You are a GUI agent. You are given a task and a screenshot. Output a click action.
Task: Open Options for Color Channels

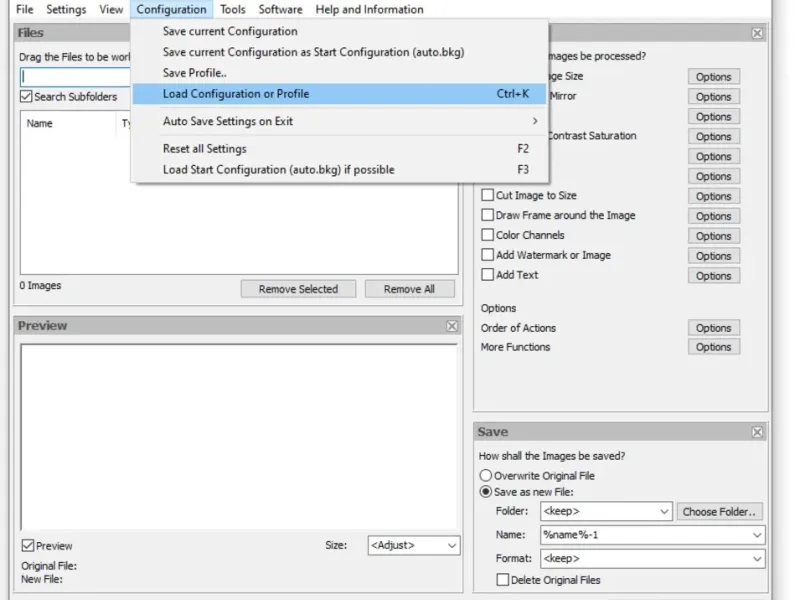(713, 236)
